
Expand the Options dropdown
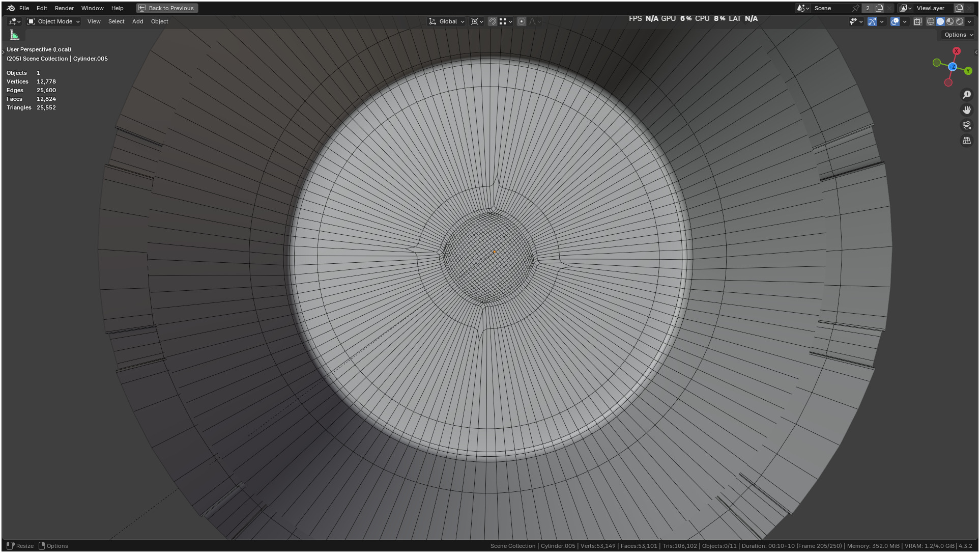pyautogui.click(x=958, y=35)
